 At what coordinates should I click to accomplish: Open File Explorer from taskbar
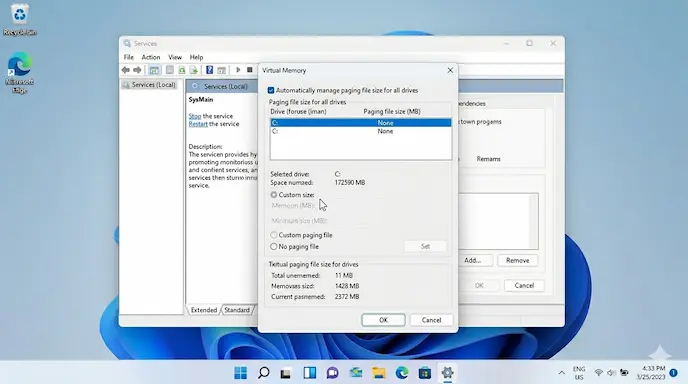point(379,373)
